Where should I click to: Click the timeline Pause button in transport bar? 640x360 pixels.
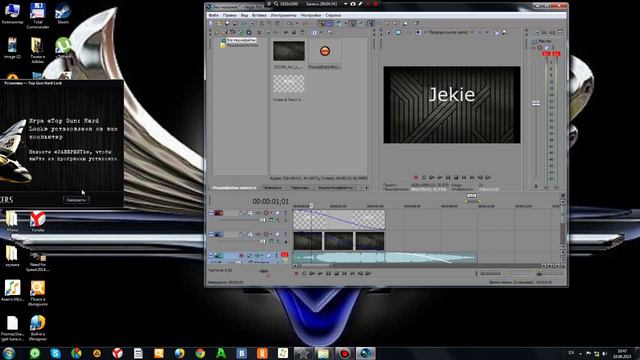tap(328, 273)
